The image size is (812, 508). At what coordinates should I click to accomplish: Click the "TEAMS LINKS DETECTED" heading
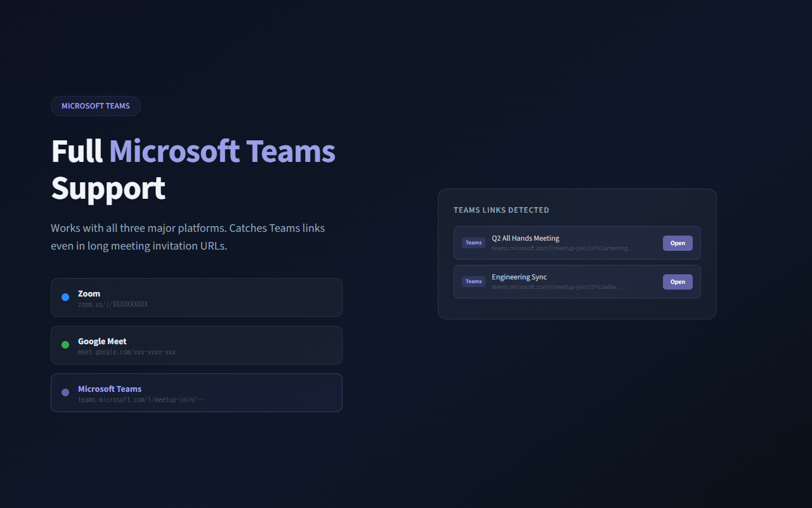(x=501, y=210)
